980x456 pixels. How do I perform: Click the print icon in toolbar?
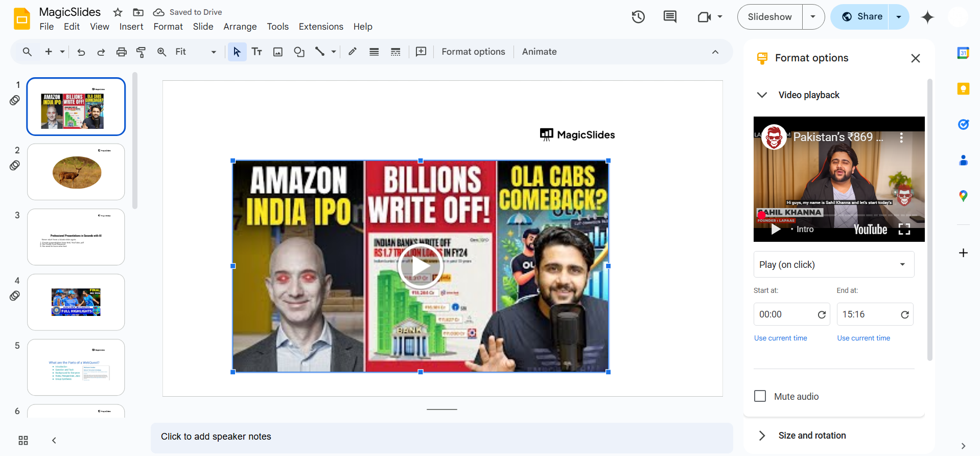pyautogui.click(x=121, y=52)
